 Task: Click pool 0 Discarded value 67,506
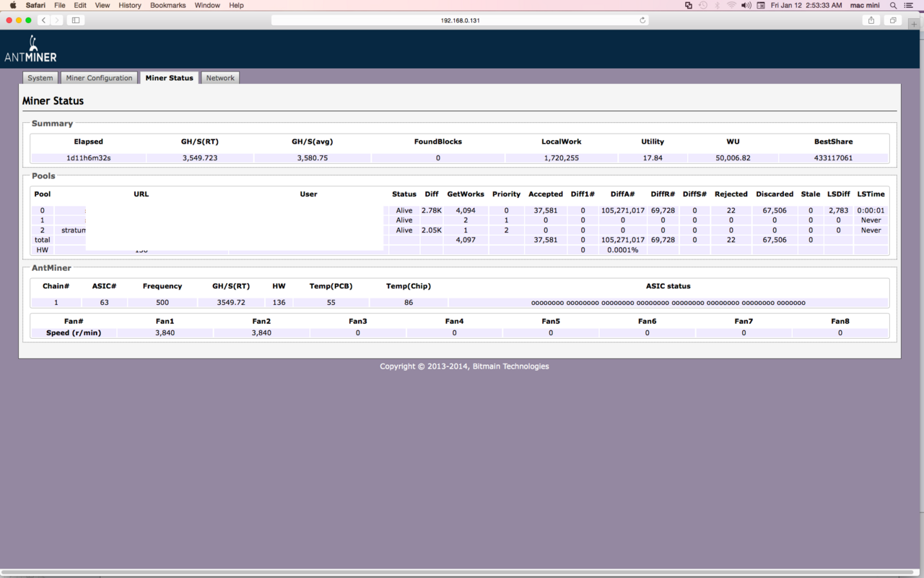pos(775,210)
